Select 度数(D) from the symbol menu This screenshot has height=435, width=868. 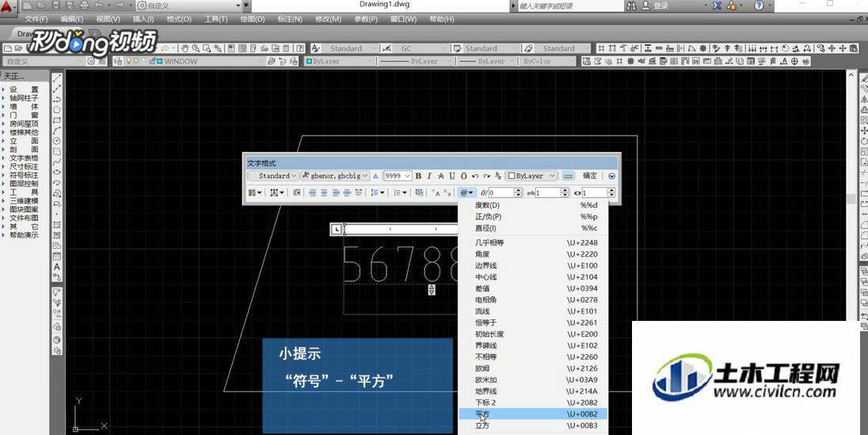point(534,205)
